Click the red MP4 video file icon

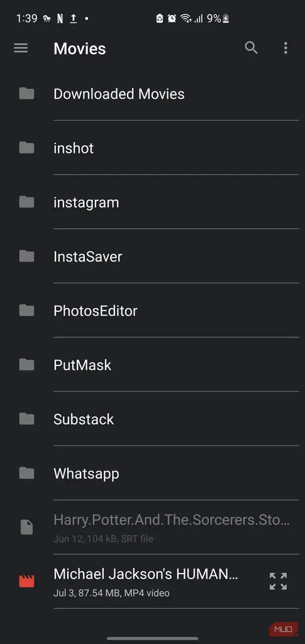(x=26, y=581)
